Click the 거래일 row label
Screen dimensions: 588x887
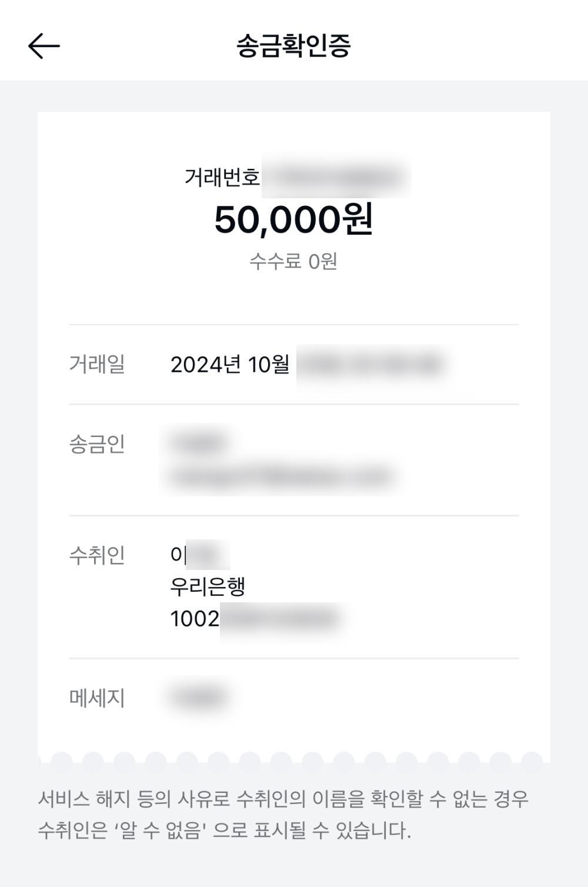click(x=97, y=364)
